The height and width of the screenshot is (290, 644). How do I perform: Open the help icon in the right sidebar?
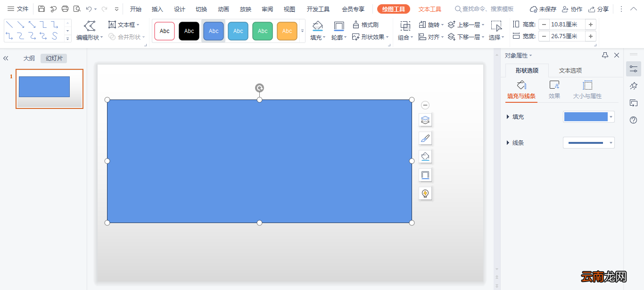point(634,120)
